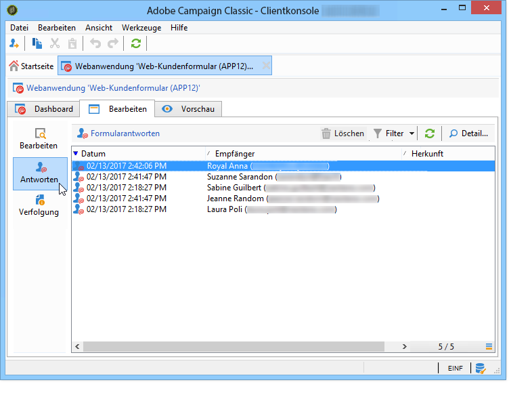The height and width of the screenshot is (395, 532).
Task: Select the Laura Poli response row
Action: [283, 209]
